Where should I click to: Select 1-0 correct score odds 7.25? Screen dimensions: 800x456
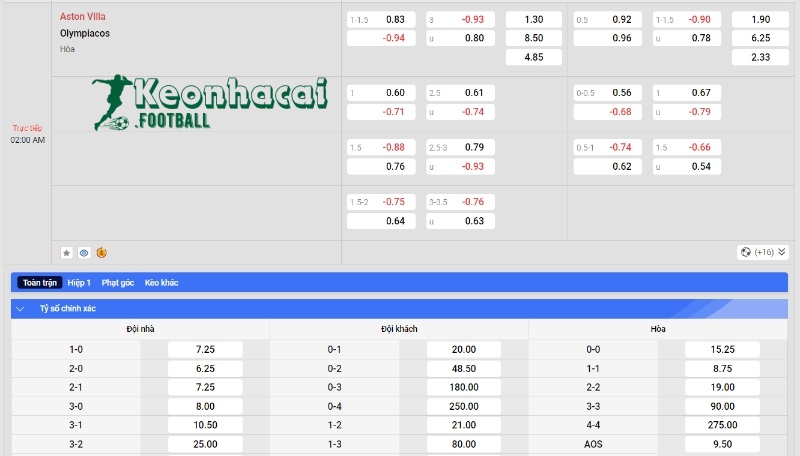(206, 349)
